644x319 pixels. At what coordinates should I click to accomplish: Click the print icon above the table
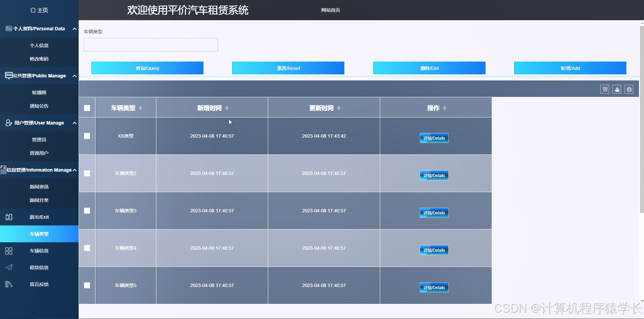click(x=629, y=89)
